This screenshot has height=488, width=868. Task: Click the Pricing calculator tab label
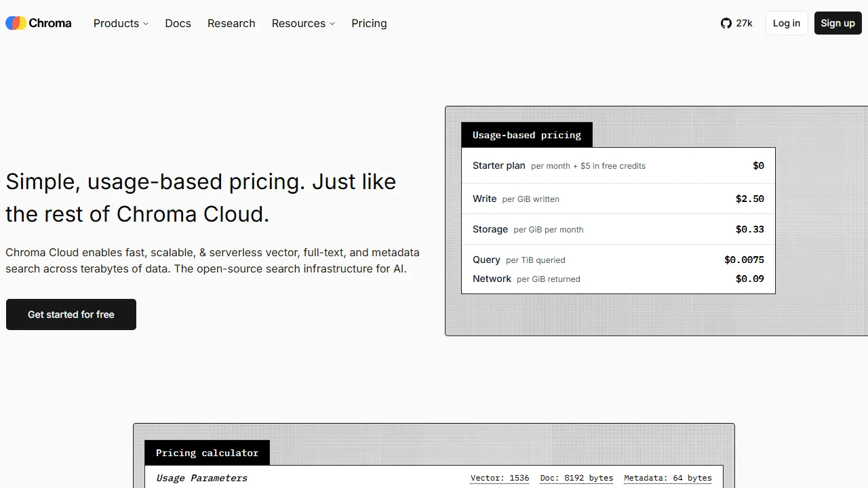point(207,453)
